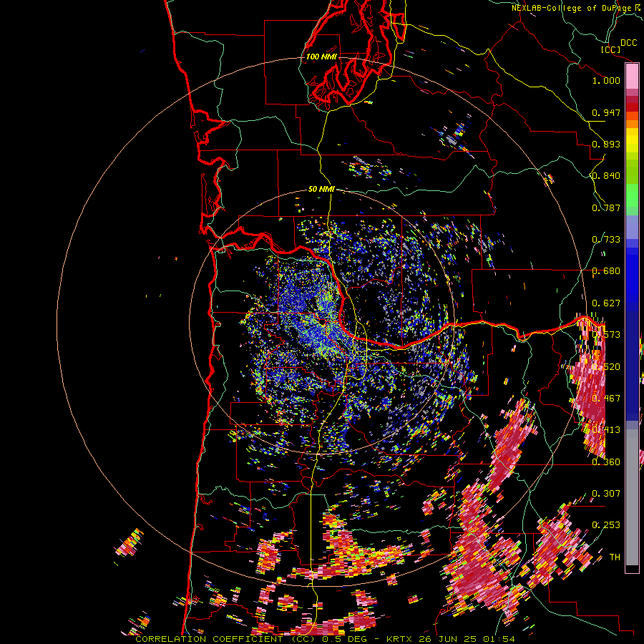Click the 1.000 color scale value

[x=606, y=80]
